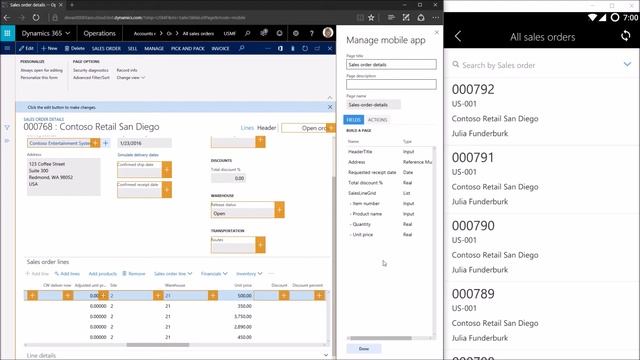Image resolution: width=640 pixels, height=360 pixels.
Task: Click Simulate delivery dates link
Action: (x=138, y=155)
